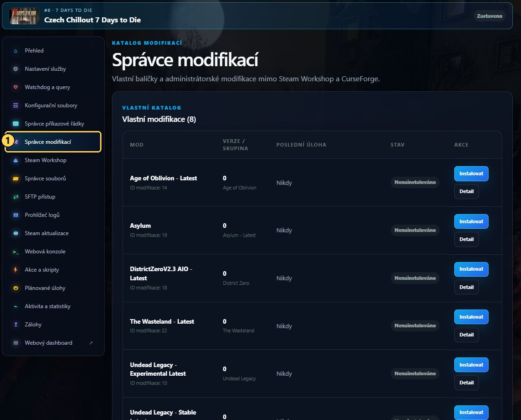Install the Asylum mod

[x=471, y=221]
